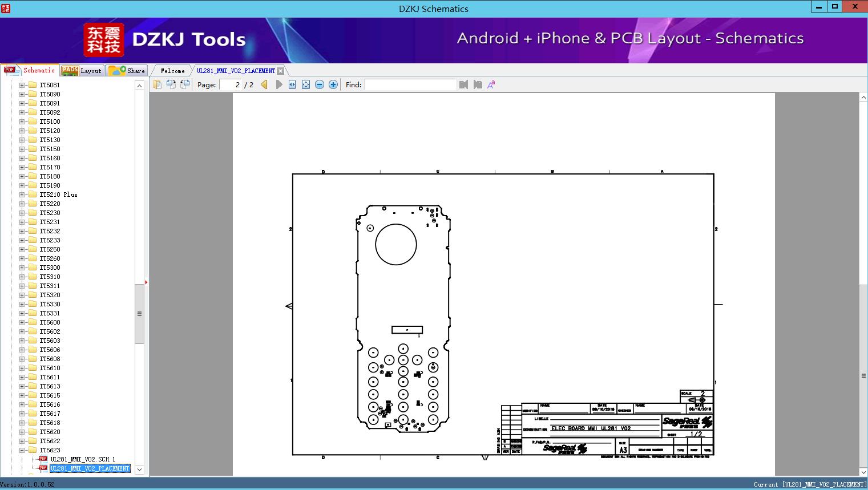
Task: Zoom in on the schematic
Action: click(x=333, y=84)
